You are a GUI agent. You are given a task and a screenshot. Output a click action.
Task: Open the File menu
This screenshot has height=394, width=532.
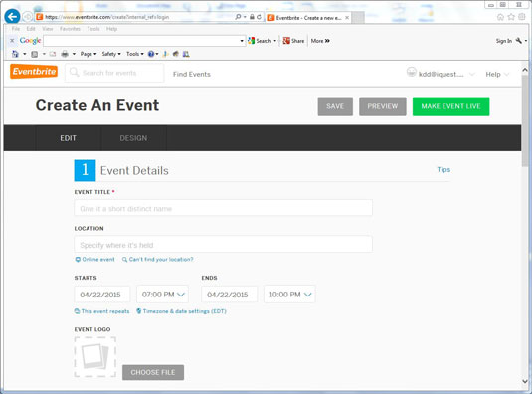click(x=16, y=29)
